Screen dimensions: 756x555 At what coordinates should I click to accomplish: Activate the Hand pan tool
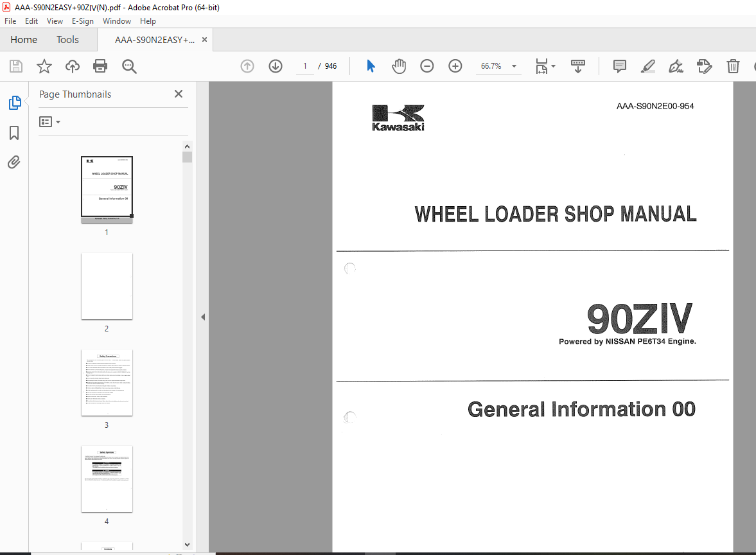pos(399,66)
